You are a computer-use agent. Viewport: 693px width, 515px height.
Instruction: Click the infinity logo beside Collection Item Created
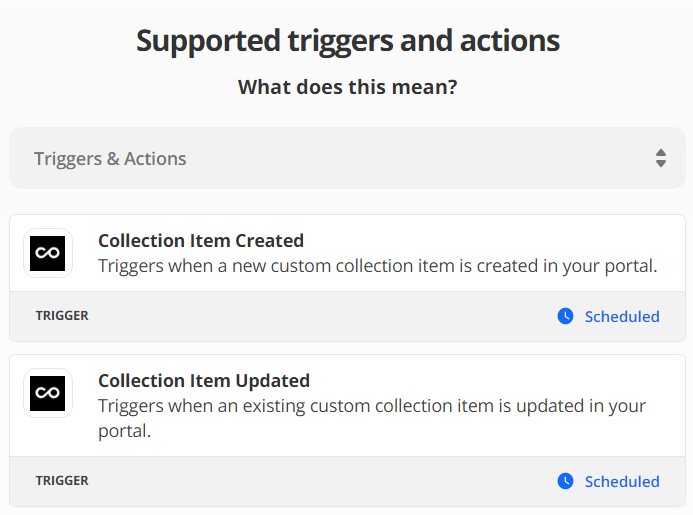coord(47,253)
